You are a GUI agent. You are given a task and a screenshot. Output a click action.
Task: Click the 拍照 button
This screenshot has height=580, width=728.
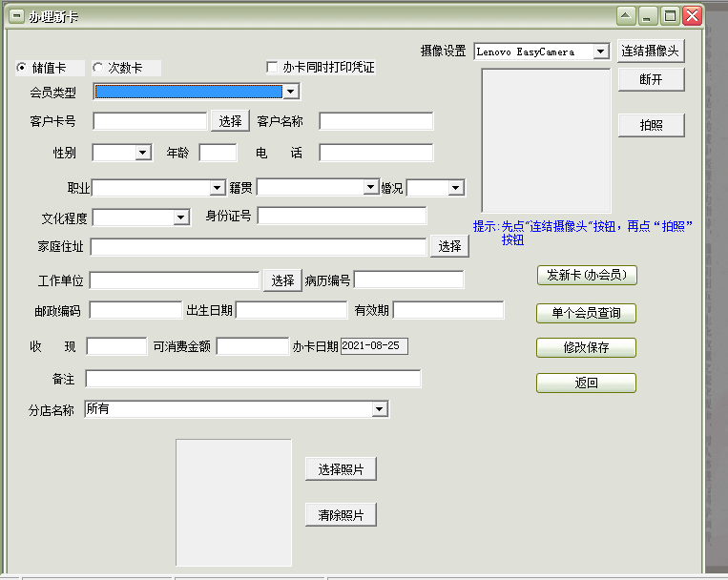click(x=651, y=125)
